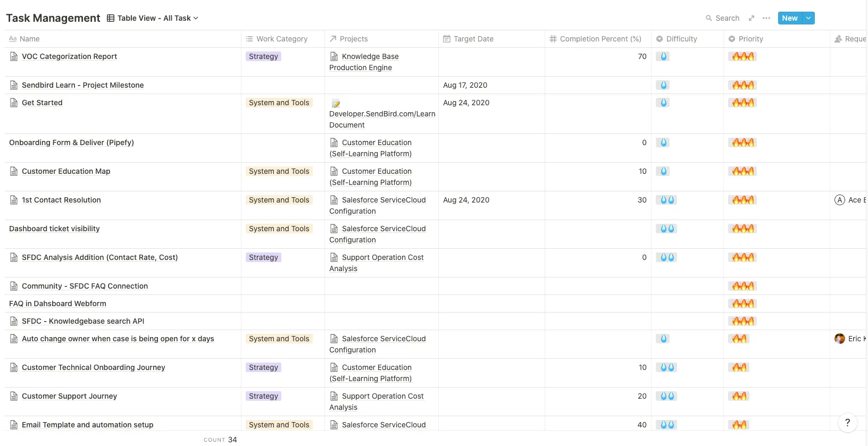The image size is (868, 446).
Task: Open the three-dot more options menu
Action: coord(766,18)
